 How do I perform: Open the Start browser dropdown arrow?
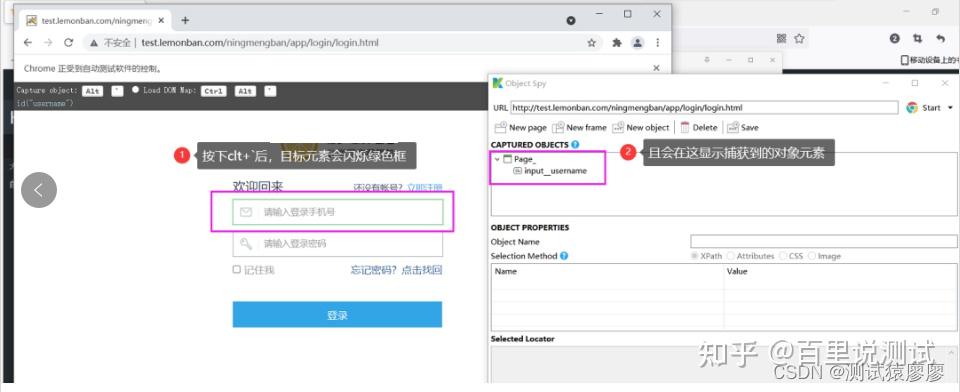(950, 108)
